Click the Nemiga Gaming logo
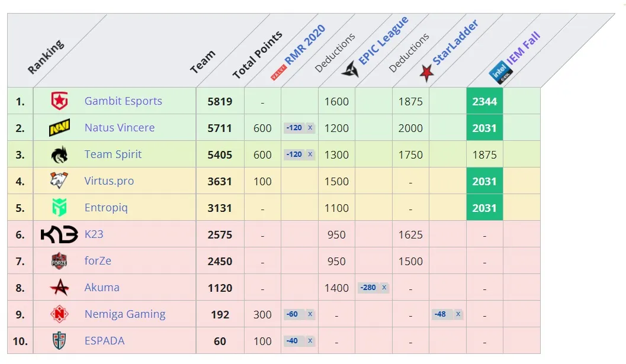This screenshot has height=364, width=626. (x=59, y=314)
